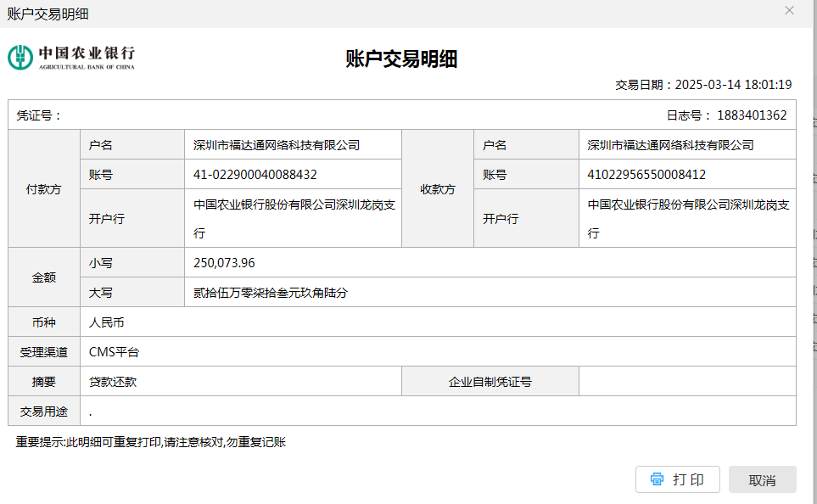Select the 日志号 value 1883401362
This screenshot has width=817, height=504.
[752, 115]
